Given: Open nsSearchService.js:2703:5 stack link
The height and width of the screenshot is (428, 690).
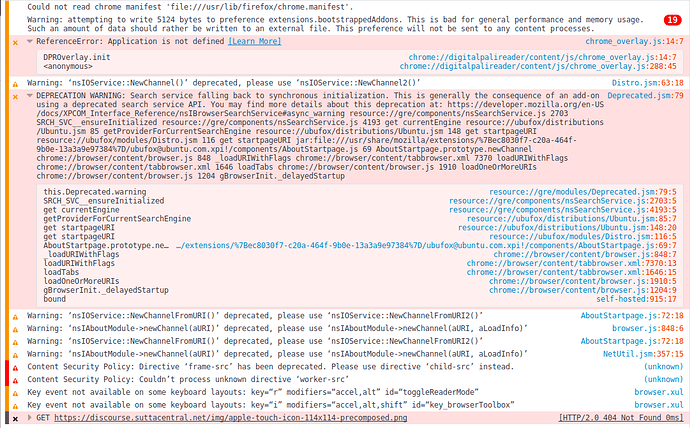Looking at the screenshot, I should coord(562,201).
